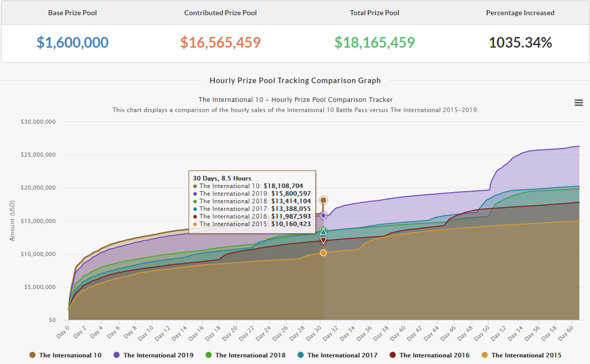Viewport: 590px width, 364px height.
Task: Click the Day 0 x-axis label
Action: click(x=63, y=332)
